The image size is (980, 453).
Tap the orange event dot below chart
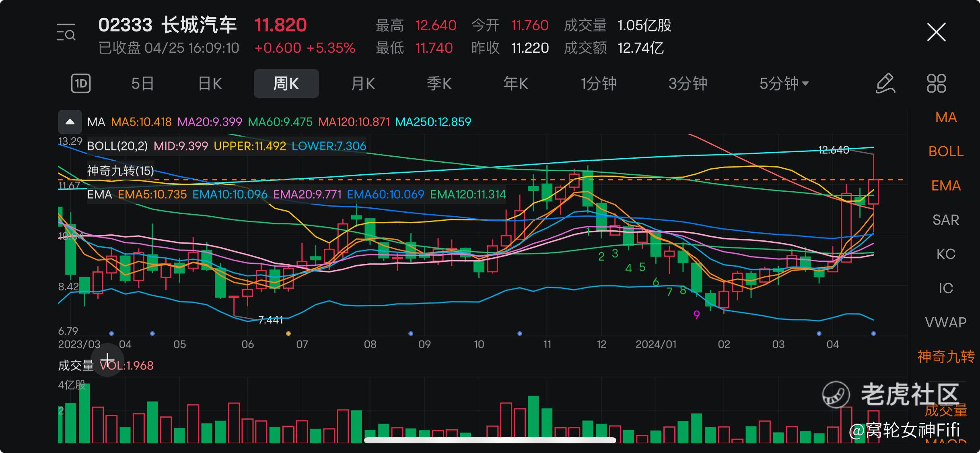(288, 333)
